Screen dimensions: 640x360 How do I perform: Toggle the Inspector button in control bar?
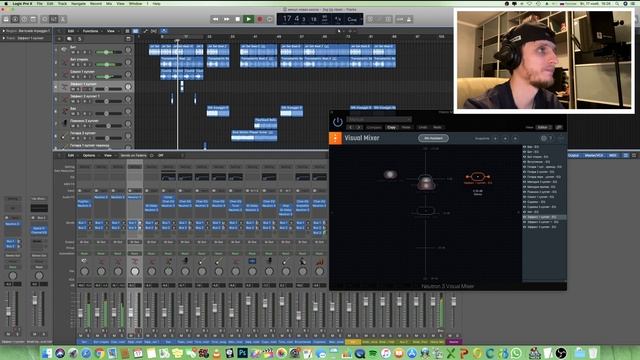coord(15,19)
